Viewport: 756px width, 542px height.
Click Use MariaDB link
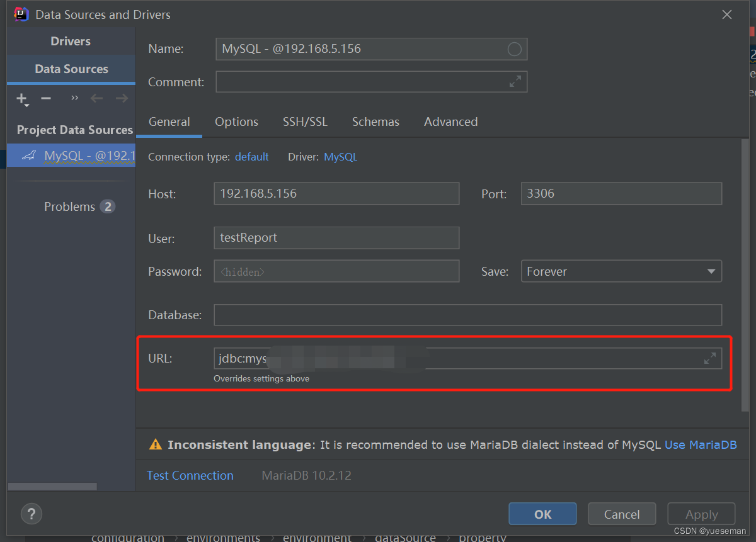(x=701, y=444)
